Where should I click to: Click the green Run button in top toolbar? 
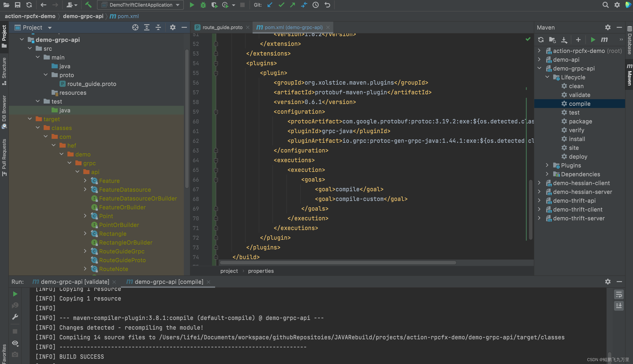(x=192, y=5)
